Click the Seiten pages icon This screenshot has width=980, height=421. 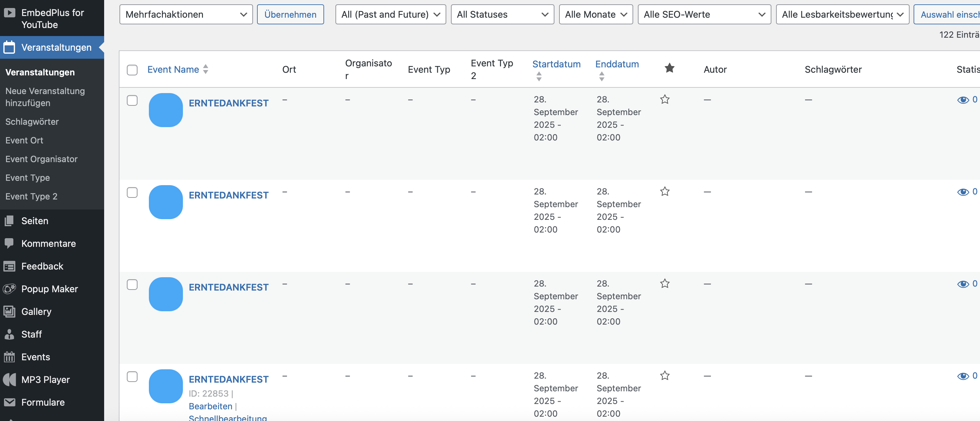[9, 221]
